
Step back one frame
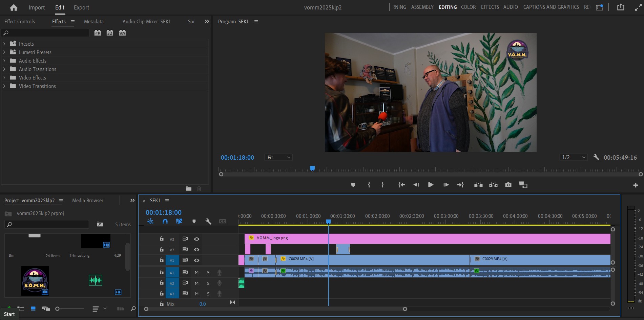(x=416, y=185)
